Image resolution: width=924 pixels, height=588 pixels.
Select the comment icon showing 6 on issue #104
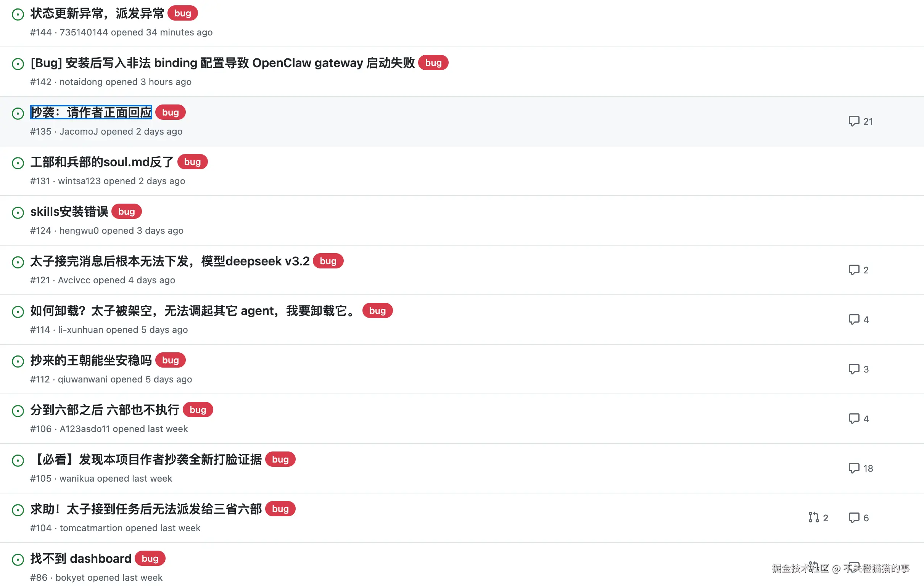[854, 517]
